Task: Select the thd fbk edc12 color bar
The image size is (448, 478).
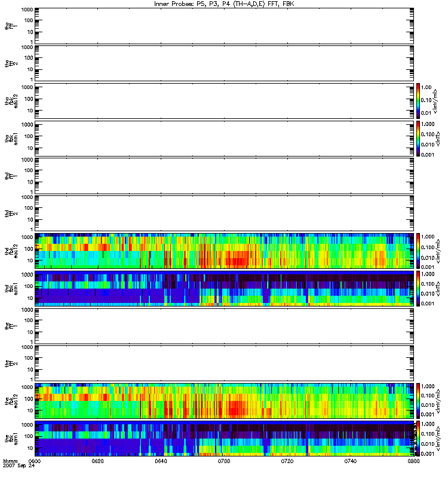Action: tap(418, 251)
